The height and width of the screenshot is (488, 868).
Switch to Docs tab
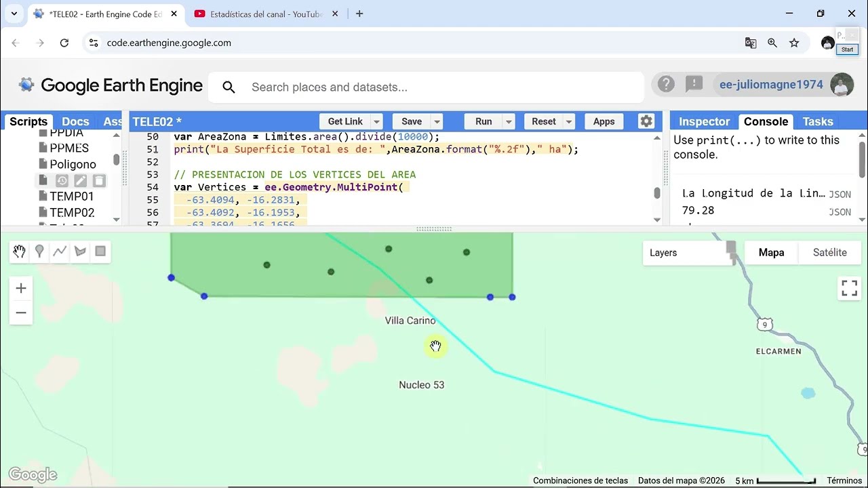[75, 121]
